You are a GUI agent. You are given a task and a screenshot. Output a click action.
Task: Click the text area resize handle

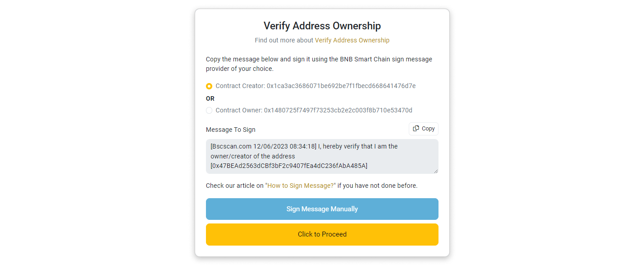436,171
